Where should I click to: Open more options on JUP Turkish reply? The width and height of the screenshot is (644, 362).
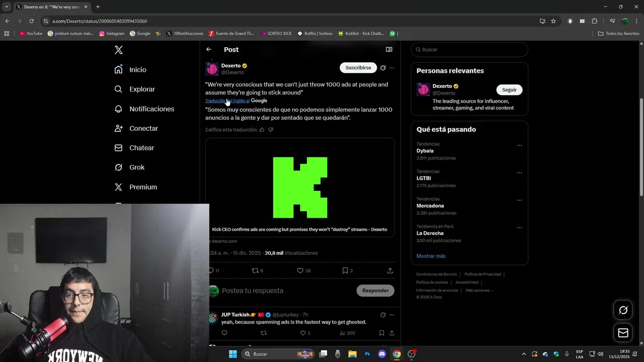point(392,315)
